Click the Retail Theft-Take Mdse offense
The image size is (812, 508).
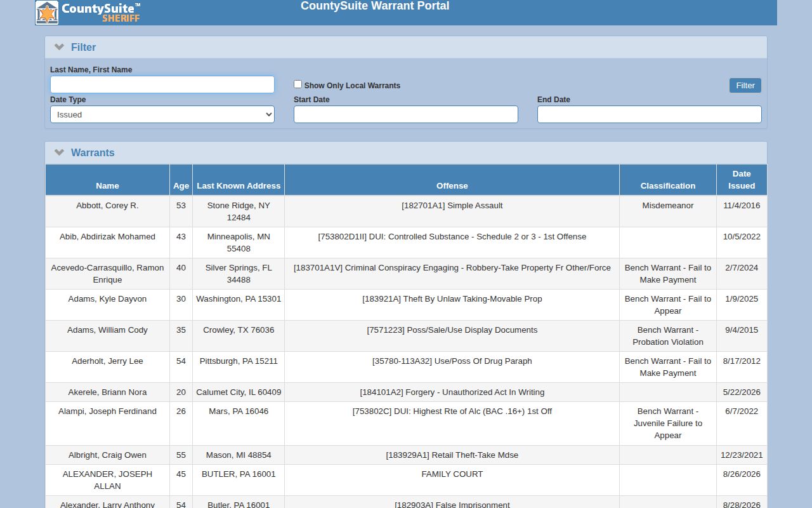pos(452,455)
